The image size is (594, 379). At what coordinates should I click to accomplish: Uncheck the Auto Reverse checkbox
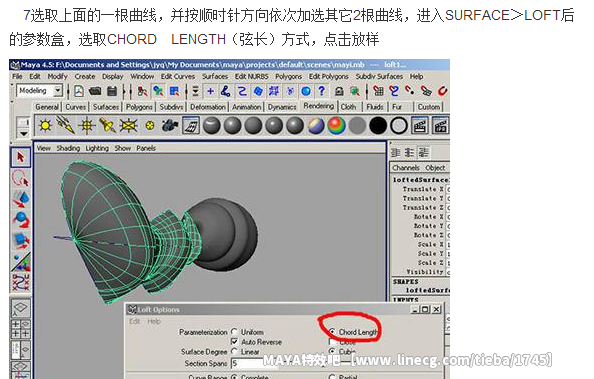point(234,341)
